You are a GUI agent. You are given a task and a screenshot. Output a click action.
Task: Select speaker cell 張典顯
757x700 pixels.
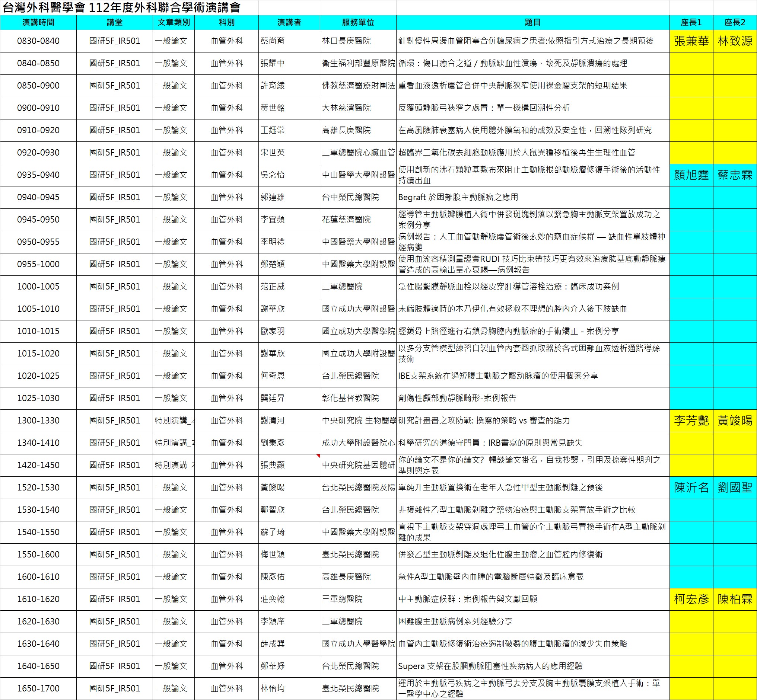coord(289,465)
